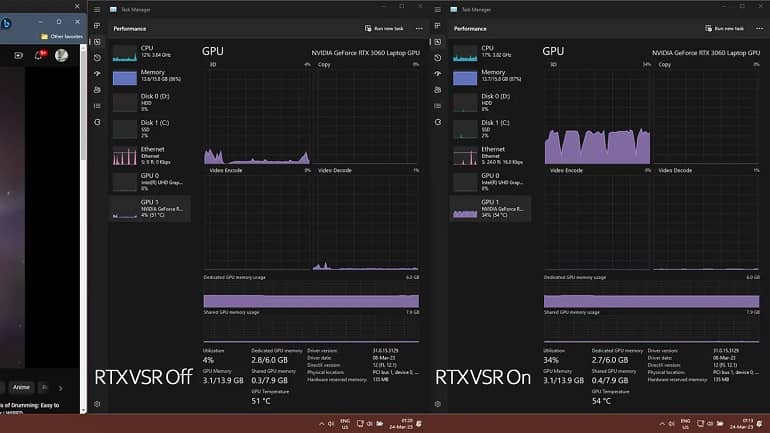Select the Performance sidebar icon in the RTX VSR On Task Manager

click(x=438, y=42)
